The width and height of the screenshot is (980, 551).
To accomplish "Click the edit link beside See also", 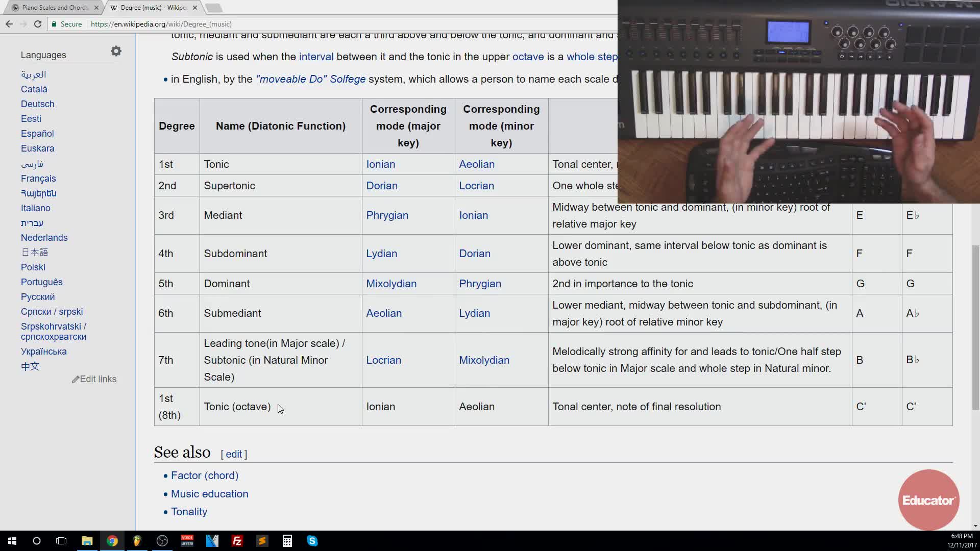I will 234,454.
